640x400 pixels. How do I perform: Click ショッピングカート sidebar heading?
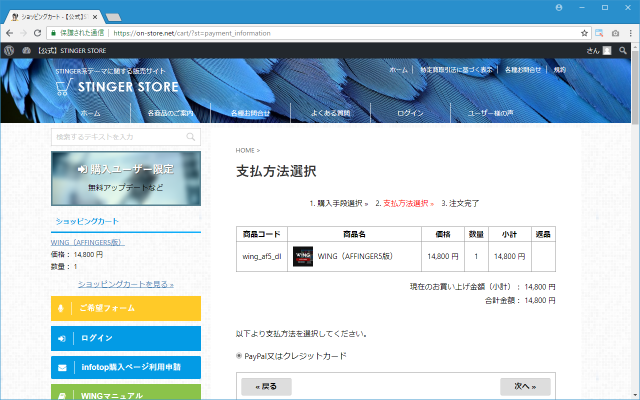(x=87, y=221)
